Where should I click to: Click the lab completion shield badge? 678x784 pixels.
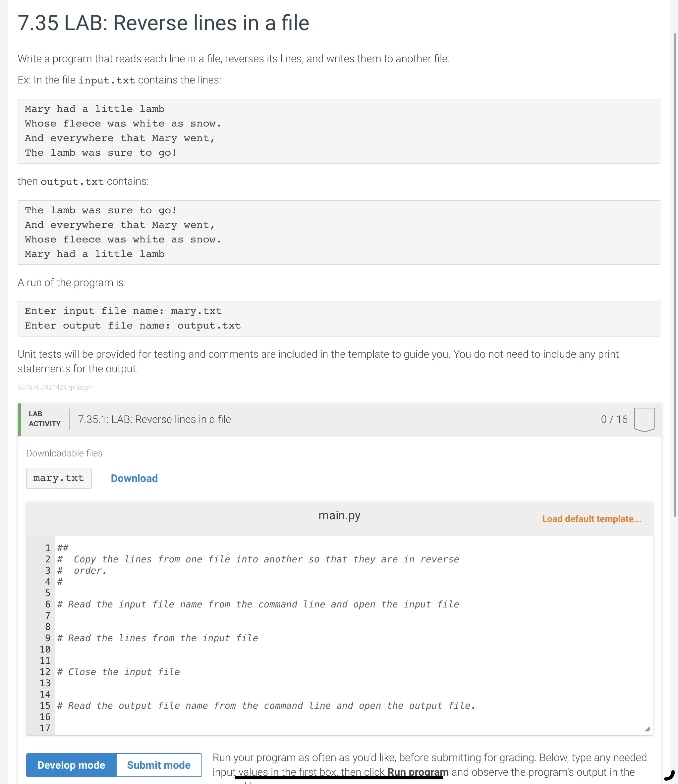click(x=645, y=420)
